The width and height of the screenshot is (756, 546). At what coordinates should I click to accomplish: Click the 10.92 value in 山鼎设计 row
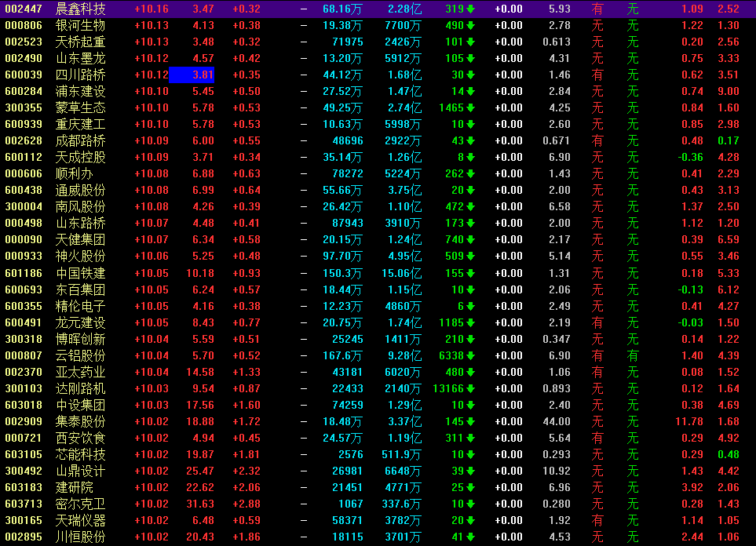557,471
